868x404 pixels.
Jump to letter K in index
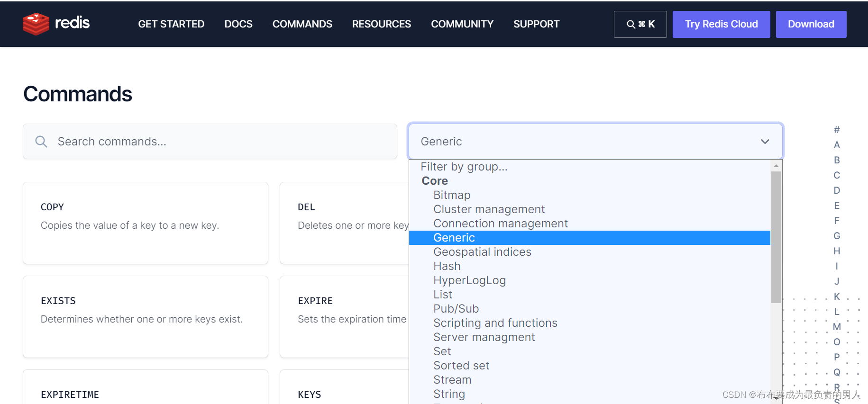pos(837,296)
